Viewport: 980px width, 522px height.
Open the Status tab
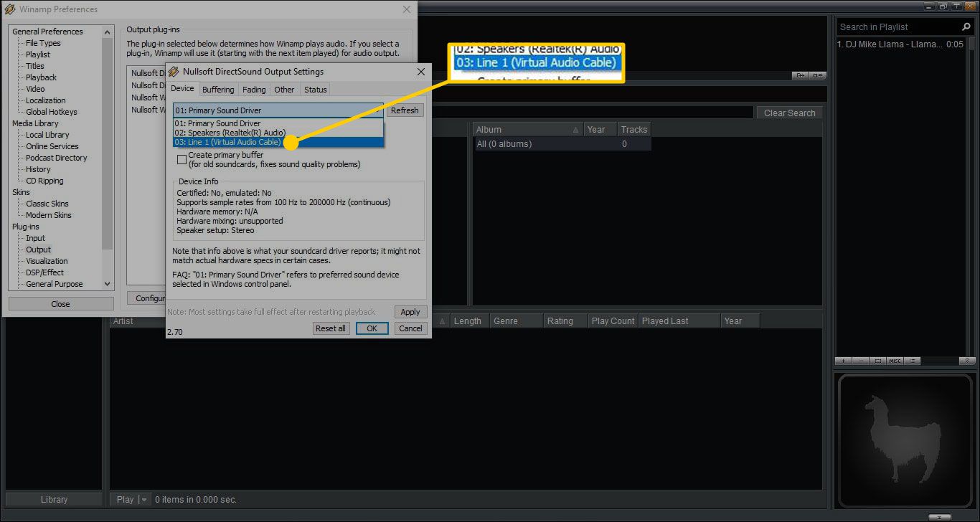pyautogui.click(x=316, y=90)
